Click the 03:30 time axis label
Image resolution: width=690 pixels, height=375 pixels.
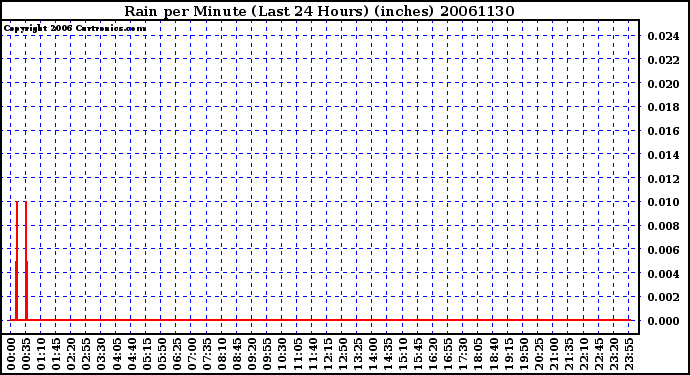tap(102, 354)
